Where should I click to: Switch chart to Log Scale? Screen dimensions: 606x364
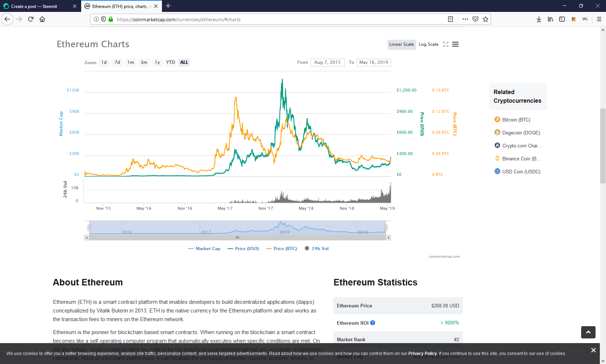tap(429, 44)
